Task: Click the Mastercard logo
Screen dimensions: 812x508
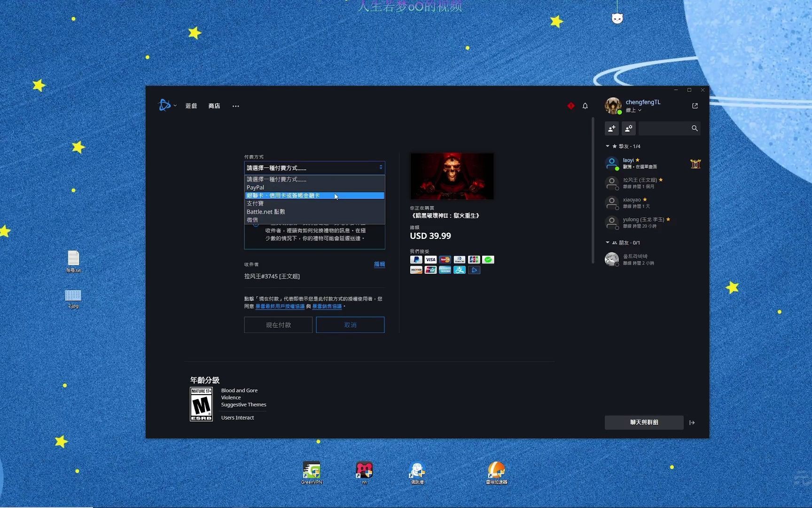Action: (445, 260)
